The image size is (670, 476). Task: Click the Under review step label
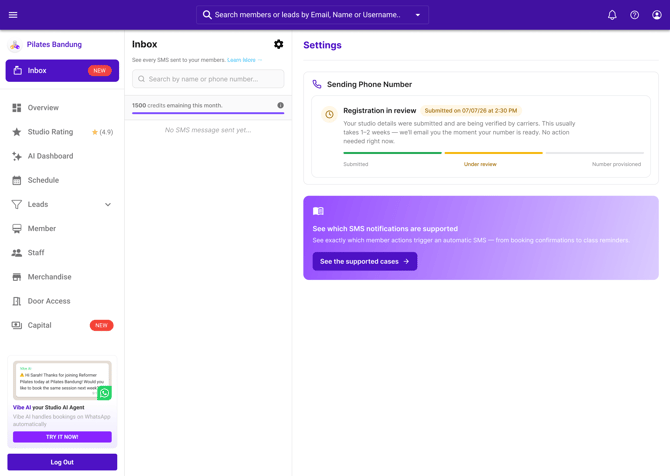480,164
